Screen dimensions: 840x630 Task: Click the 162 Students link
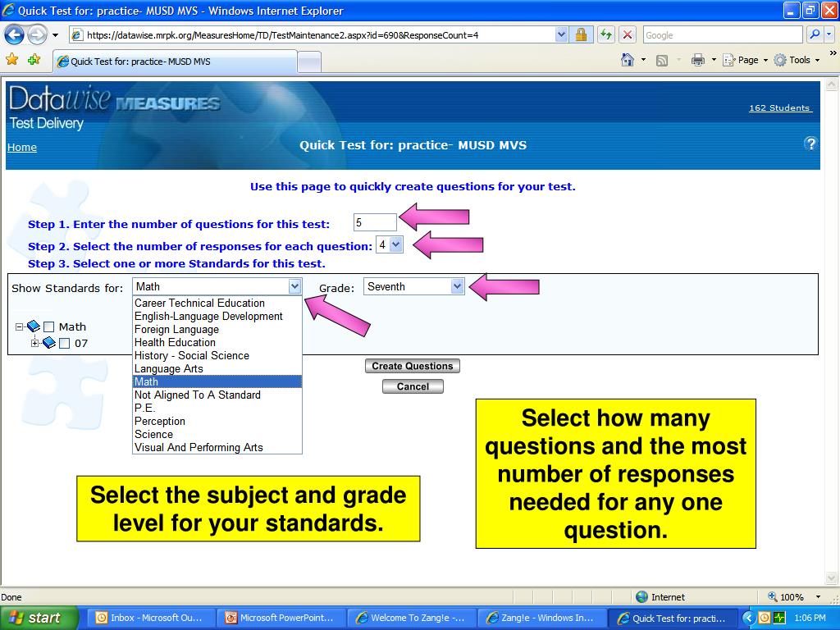click(781, 107)
